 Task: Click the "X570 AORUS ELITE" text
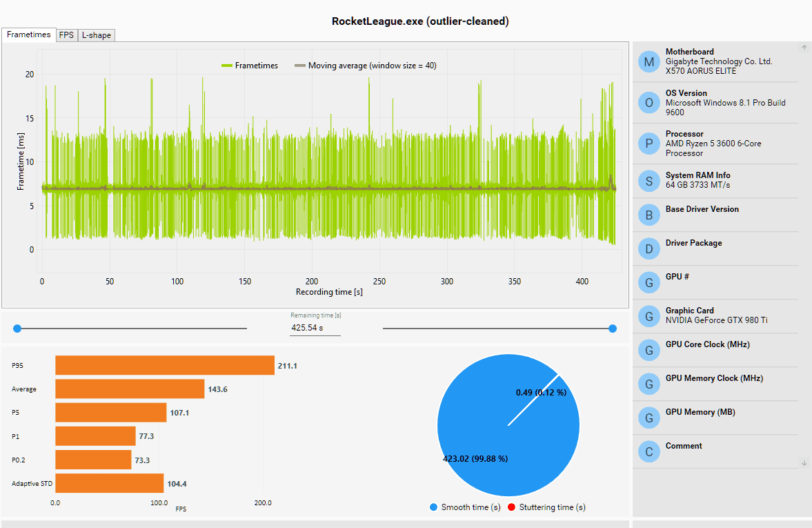701,71
